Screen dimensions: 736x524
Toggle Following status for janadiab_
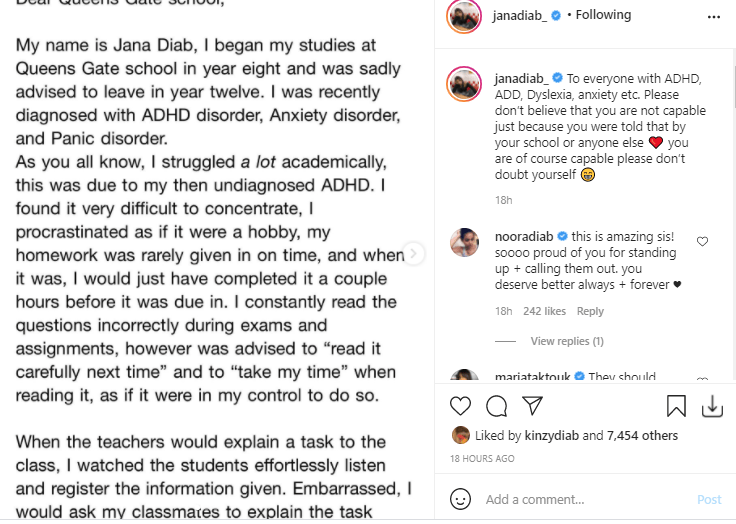(x=603, y=15)
